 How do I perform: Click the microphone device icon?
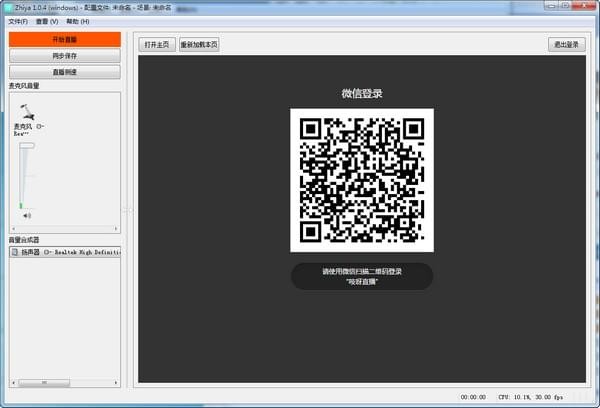coord(28,112)
